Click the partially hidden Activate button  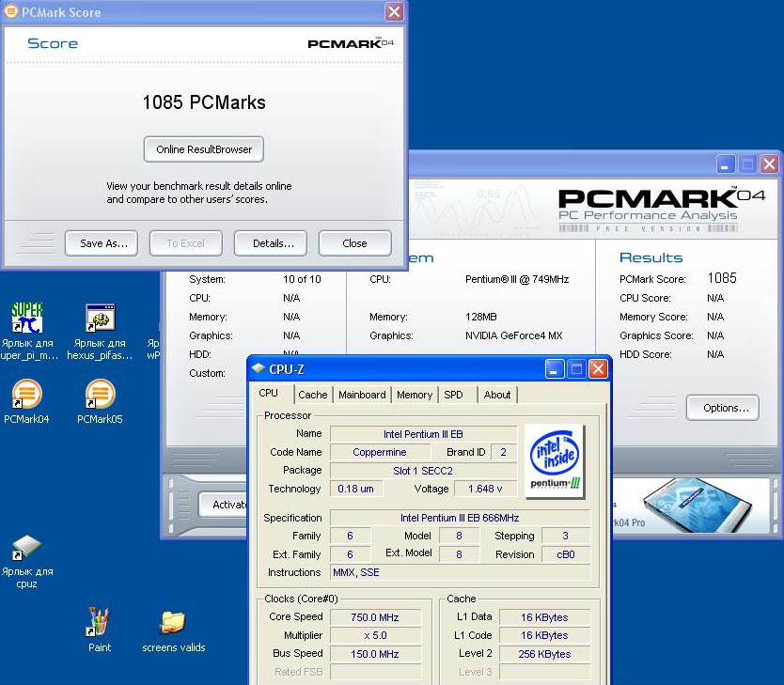(x=223, y=505)
